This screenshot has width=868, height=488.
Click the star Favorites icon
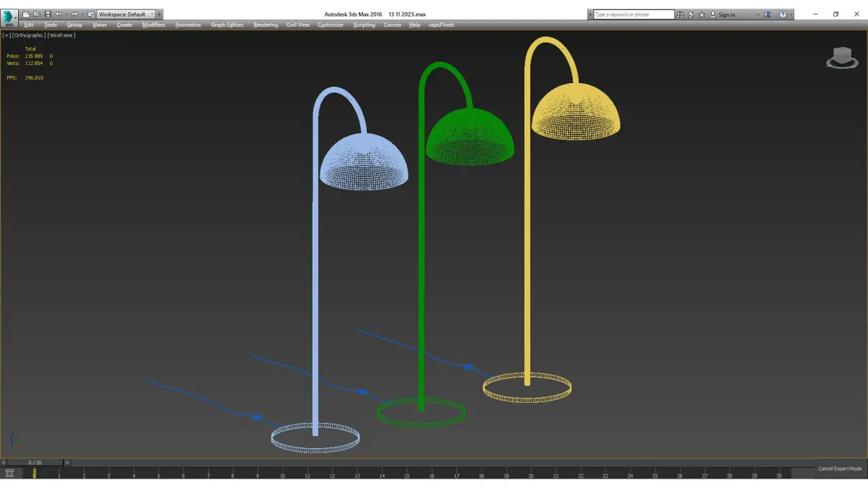(x=702, y=14)
